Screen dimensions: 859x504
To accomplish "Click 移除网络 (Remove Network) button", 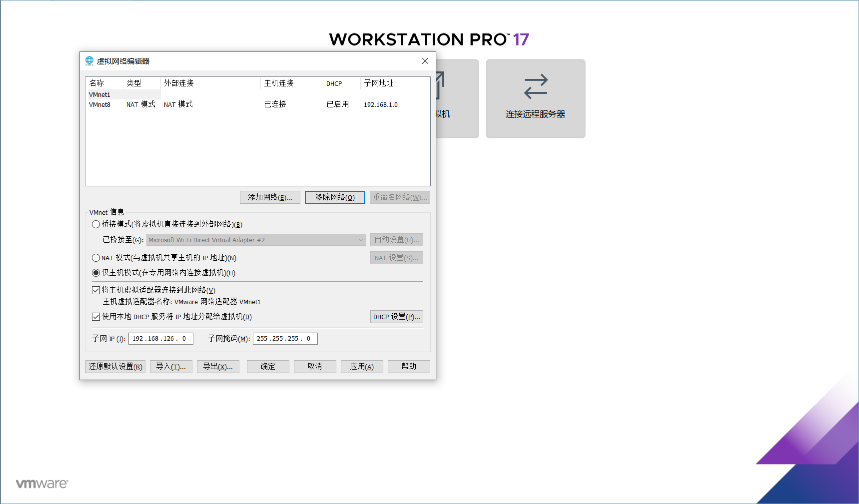I will click(x=335, y=197).
